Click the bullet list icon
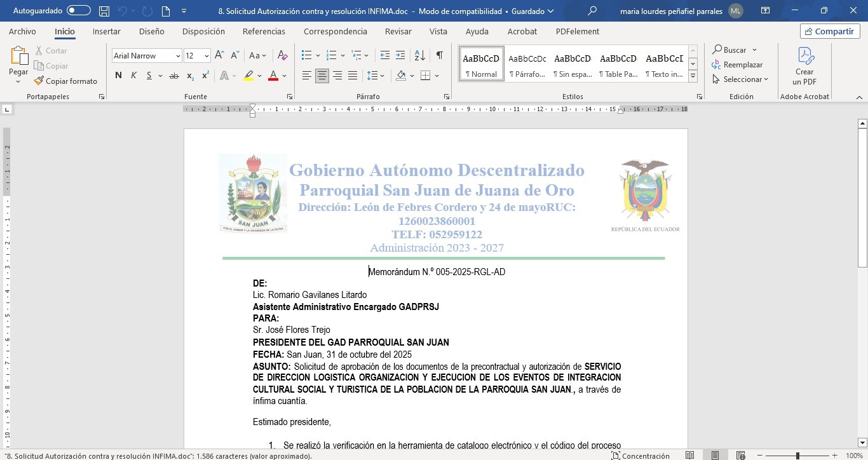 (306, 55)
